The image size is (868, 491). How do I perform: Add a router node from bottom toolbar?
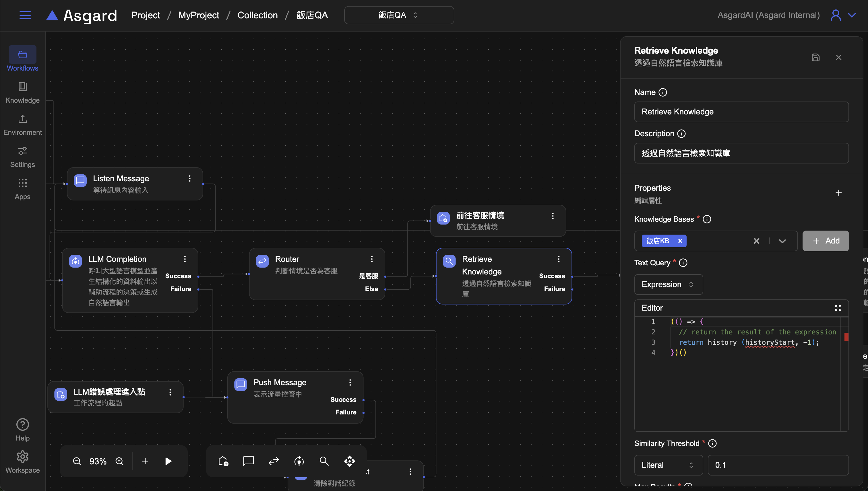pos(274,461)
